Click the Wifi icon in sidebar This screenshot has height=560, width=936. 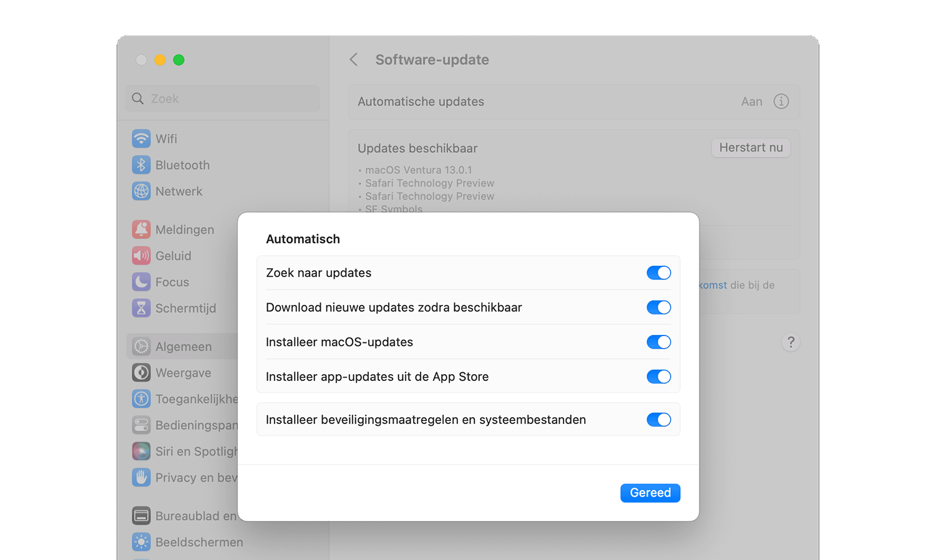click(141, 138)
